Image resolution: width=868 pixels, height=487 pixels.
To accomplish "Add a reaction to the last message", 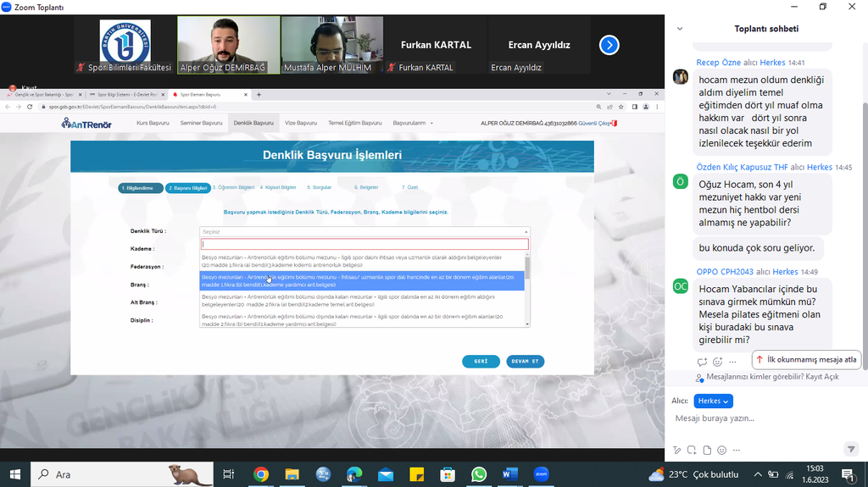I will point(717,362).
